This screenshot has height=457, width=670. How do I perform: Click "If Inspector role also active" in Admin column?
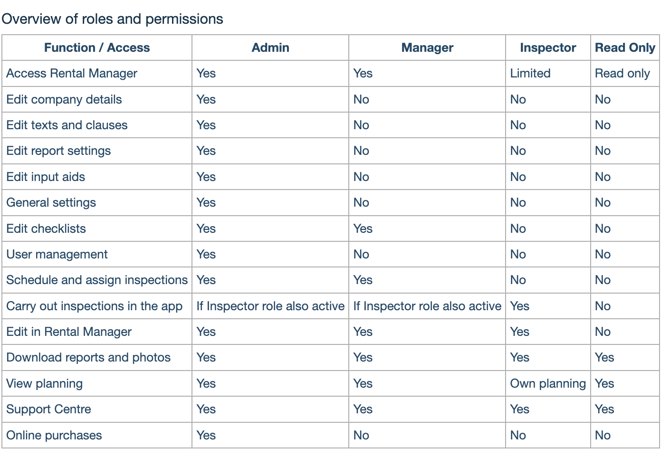point(270,306)
